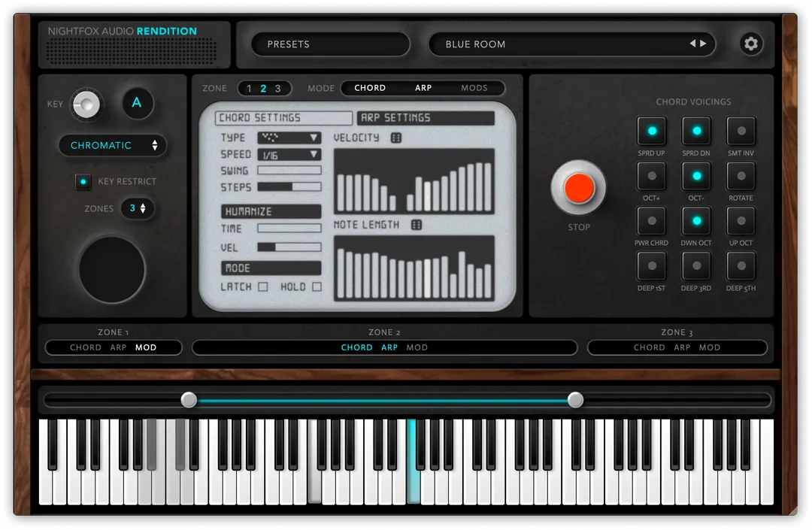Go to next preset with right arrow
Image resolution: width=812 pixels, height=530 pixels.
pos(704,44)
